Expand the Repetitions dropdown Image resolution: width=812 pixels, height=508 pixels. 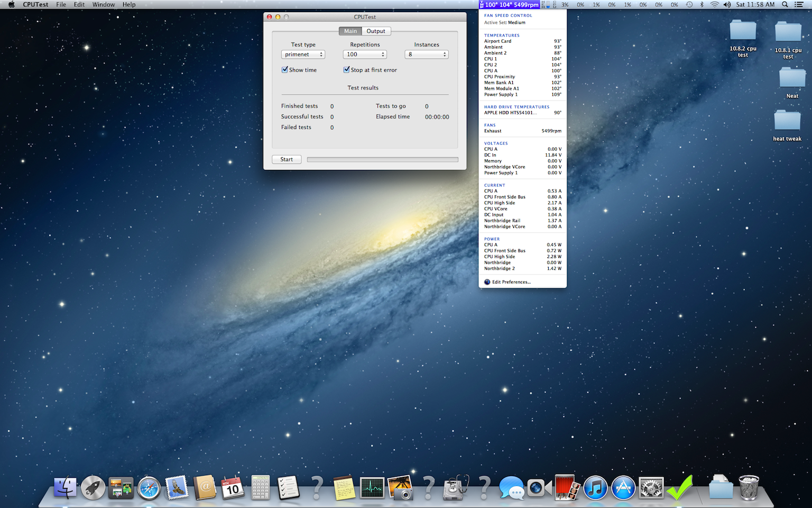pyautogui.click(x=365, y=55)
